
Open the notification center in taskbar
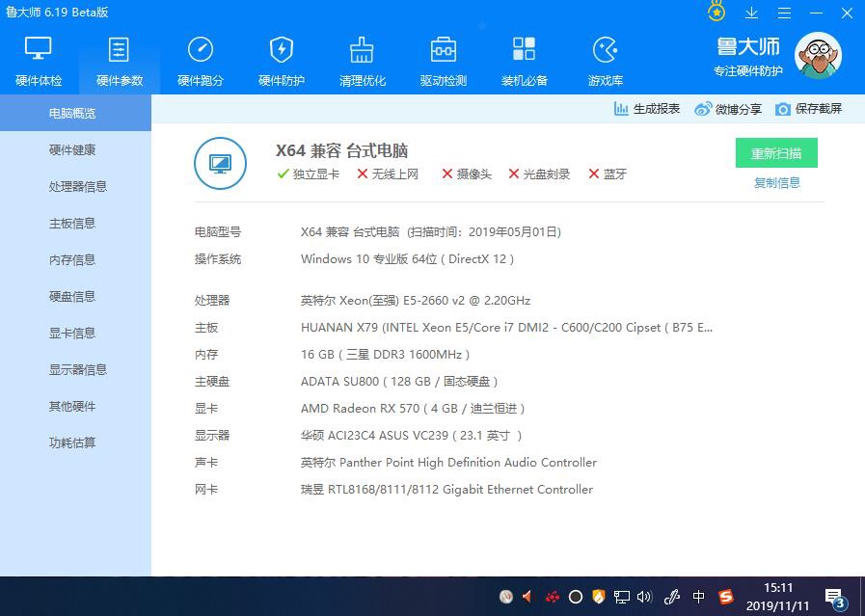coord(835,598)
